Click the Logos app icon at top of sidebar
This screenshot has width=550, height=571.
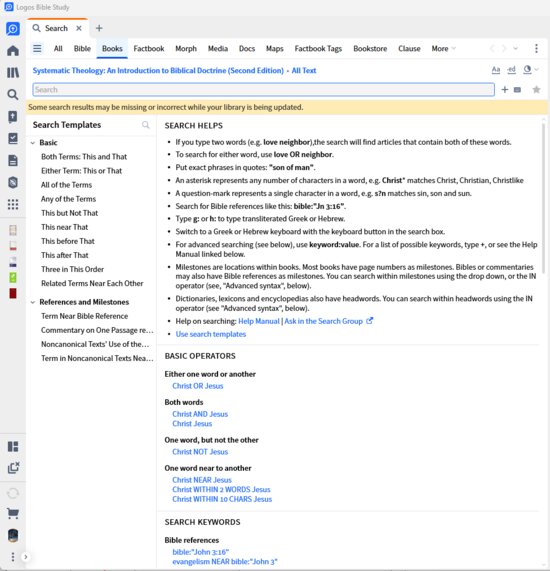pos(13,28)
